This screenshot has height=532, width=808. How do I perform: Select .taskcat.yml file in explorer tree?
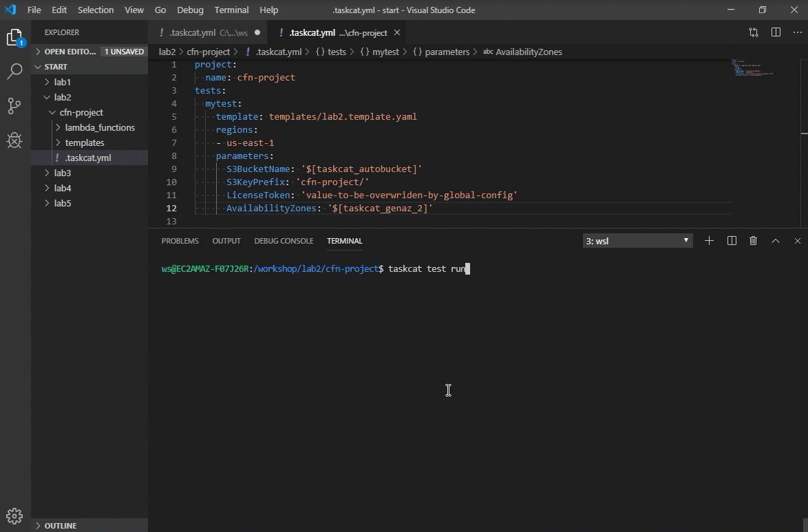click(89, 158)
